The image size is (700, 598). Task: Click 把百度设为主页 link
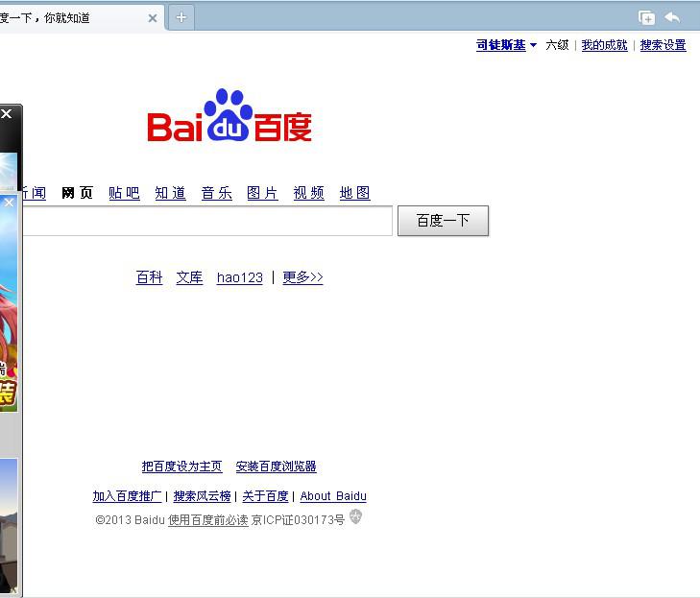(181, 466)
